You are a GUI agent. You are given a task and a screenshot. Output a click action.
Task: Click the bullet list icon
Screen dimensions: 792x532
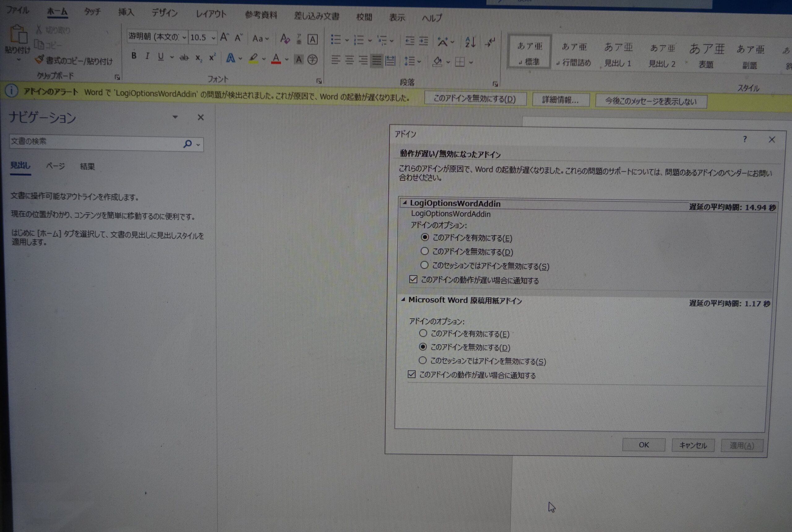coord(336,40)
